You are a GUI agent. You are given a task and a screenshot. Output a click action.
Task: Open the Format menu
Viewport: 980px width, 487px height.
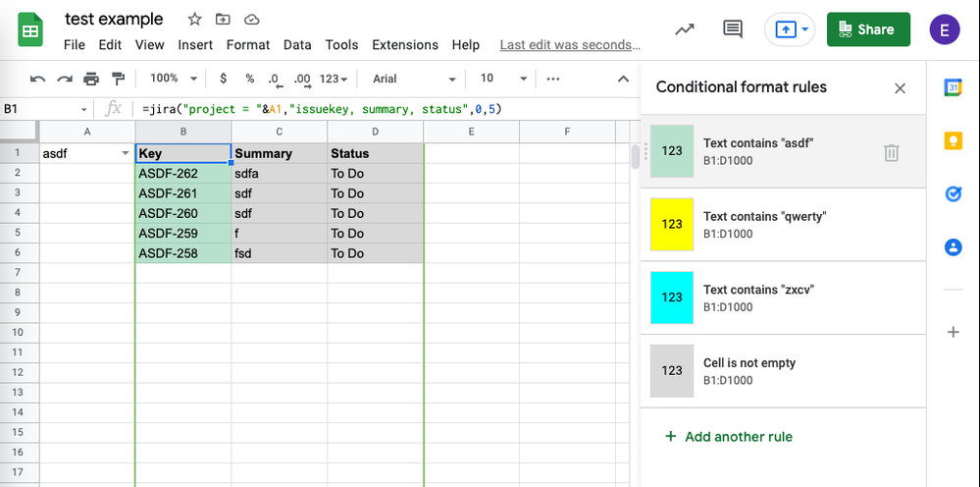point(248,45)
